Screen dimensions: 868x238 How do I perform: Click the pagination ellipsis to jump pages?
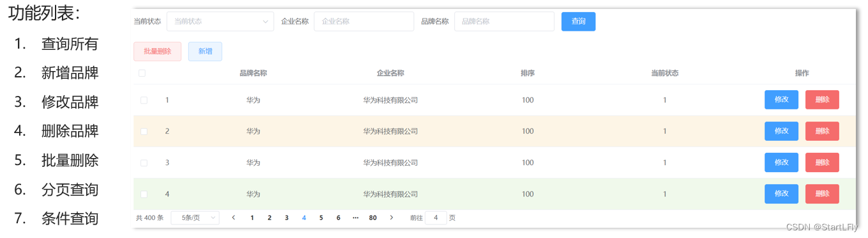point(355,218)
